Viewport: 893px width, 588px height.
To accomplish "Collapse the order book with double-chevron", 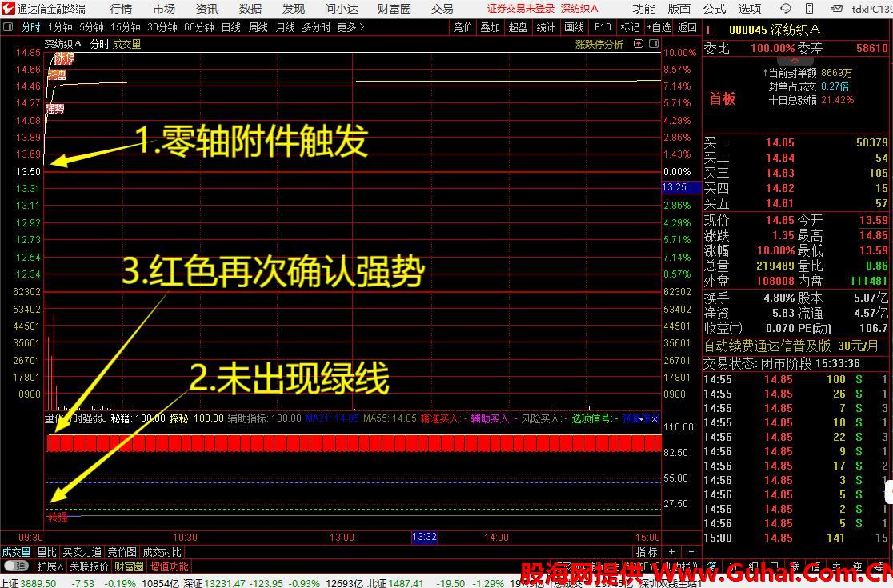I will tap(795, 61).
